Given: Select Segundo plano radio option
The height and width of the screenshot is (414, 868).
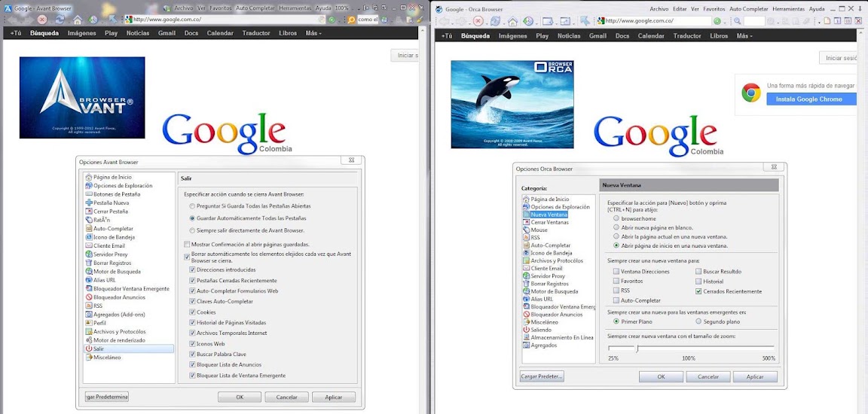Looking at the screenshot, I should coord(698,321).
